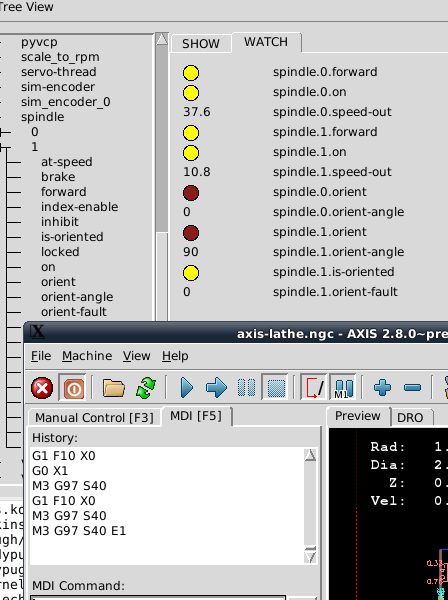The width and height of the screenshot is (448, 600).
Task: Select scale_to_rpm in the tree
Action: (60, 57)
